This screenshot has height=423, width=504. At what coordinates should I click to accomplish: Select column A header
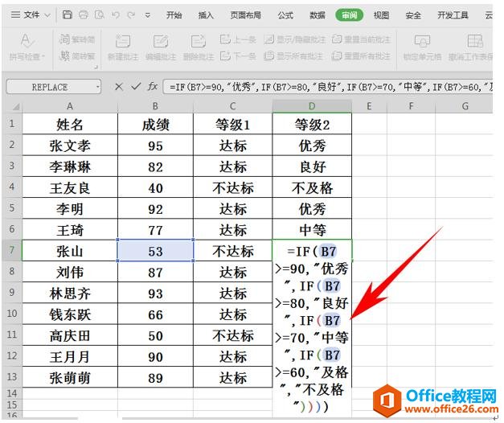tap(70, 106)
